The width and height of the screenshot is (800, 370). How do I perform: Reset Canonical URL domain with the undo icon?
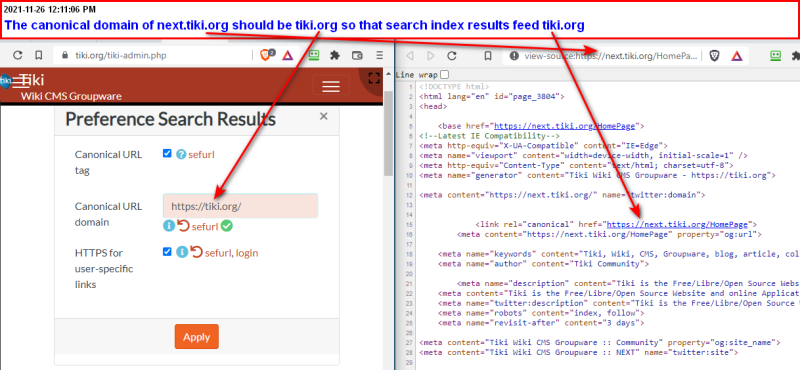coord(183,226)
